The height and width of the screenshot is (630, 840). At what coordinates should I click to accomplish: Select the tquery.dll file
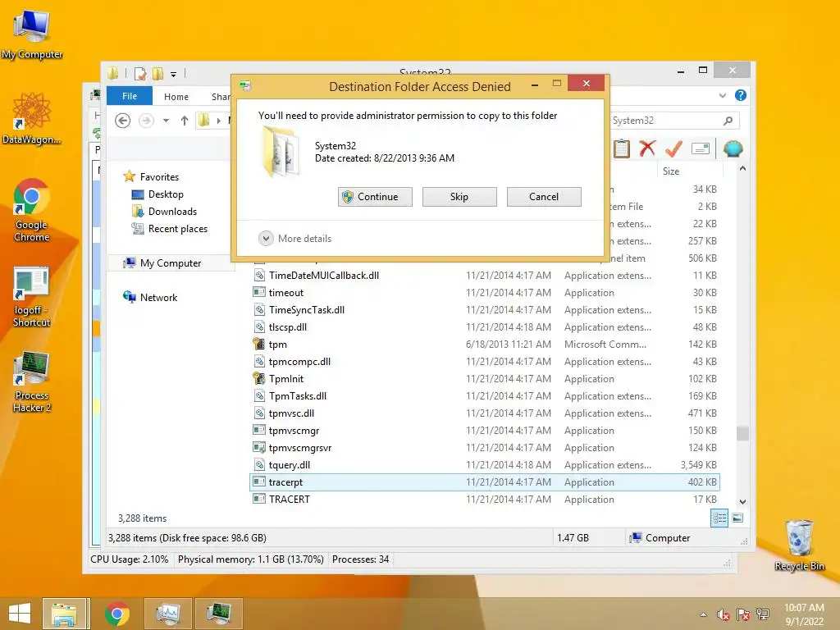(x=485, y=464)
